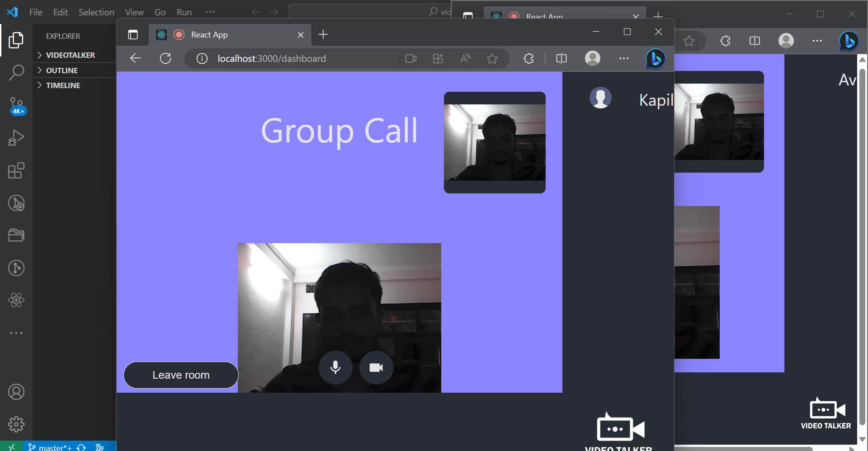Expand the OUTLINE section

tap(62, 70)
